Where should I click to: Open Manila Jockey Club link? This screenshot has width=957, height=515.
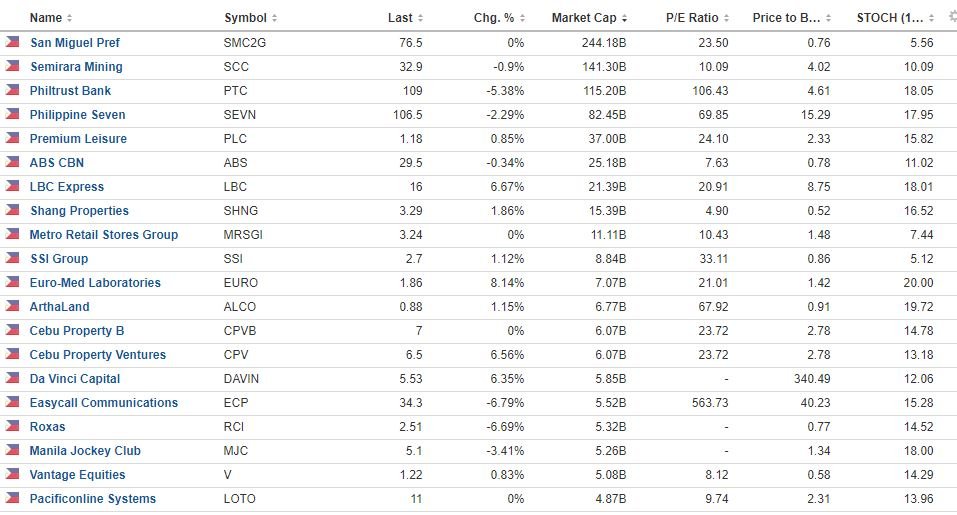click(85, 450)
